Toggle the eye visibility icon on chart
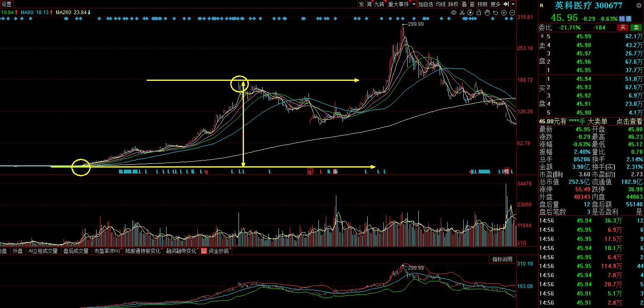644x308 pixels. click(454, 13)
